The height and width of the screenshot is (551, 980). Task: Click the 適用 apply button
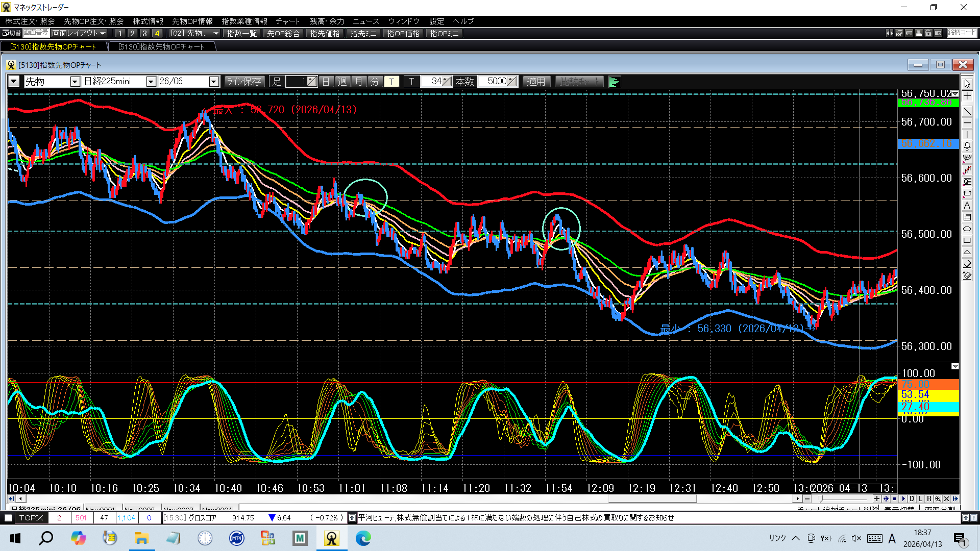pos(536,82)
